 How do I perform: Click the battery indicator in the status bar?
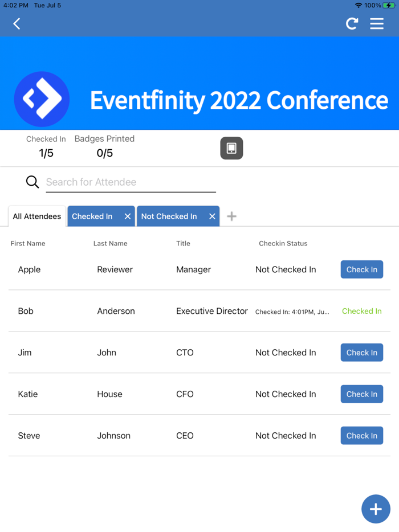pos(388,5)
